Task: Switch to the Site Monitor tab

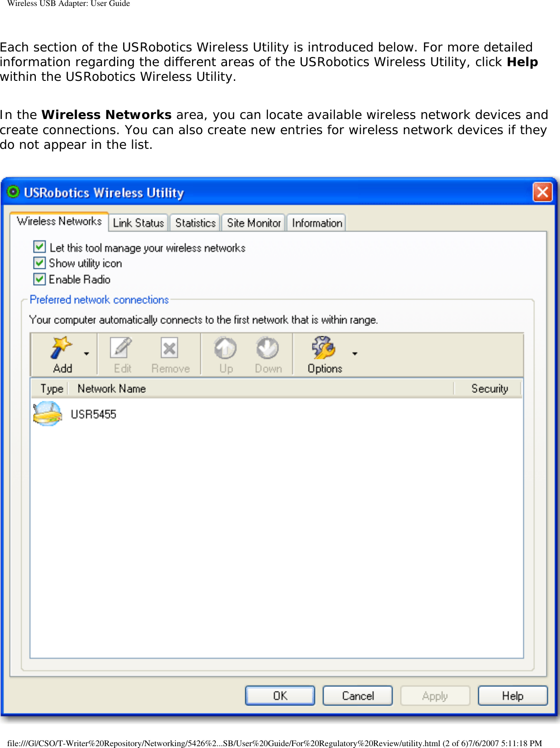Action: pyautogui.click(x=254, y=223)
